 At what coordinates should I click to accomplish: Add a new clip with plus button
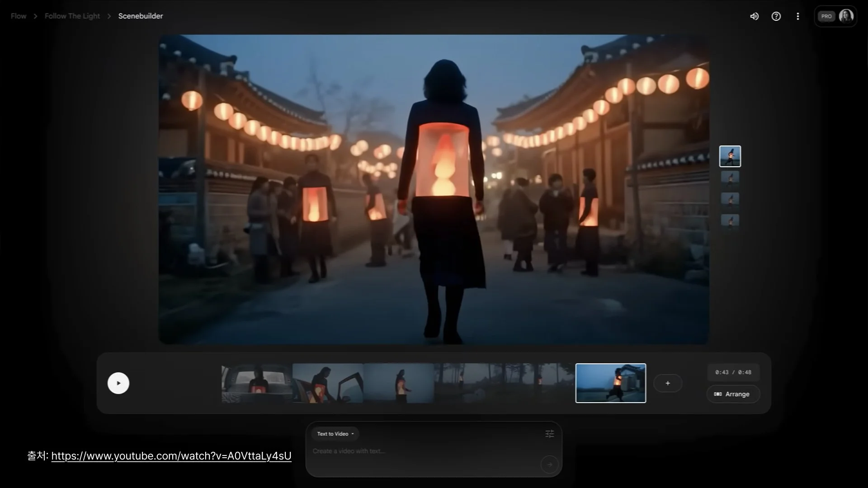coord(667,383)
